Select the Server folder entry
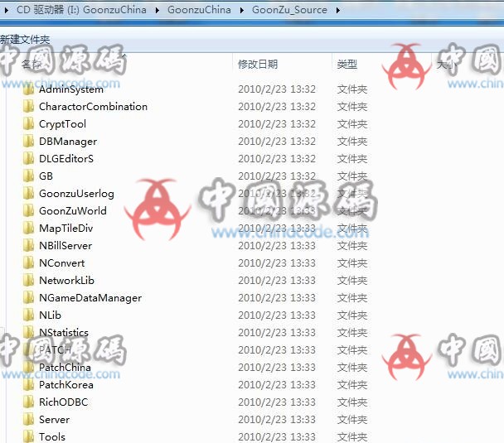The width and height of the screenshot is (504, 443). coord(54,420)
